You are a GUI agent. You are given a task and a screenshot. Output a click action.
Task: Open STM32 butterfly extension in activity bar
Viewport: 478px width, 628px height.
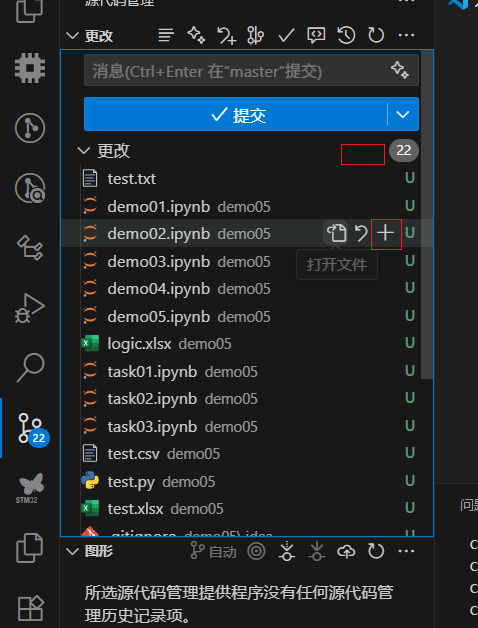30,488
